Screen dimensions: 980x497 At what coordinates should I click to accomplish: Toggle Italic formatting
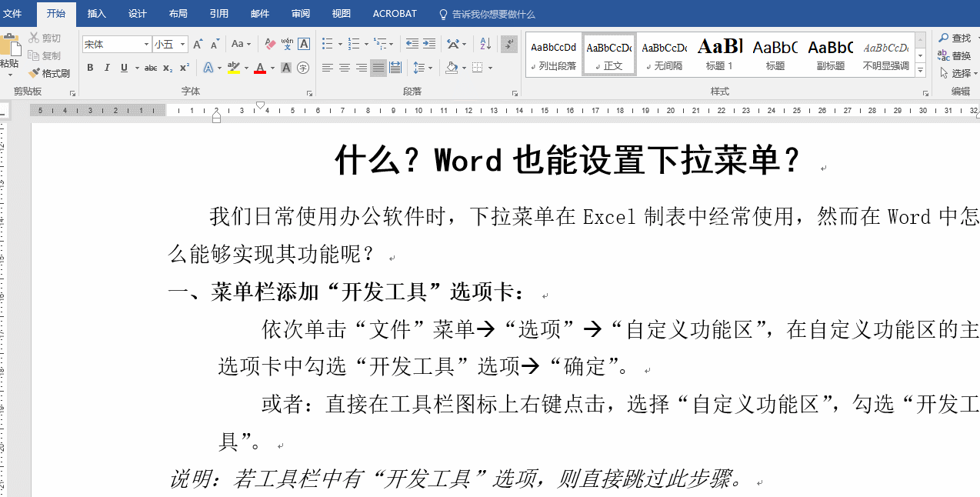tap(107, 68)
